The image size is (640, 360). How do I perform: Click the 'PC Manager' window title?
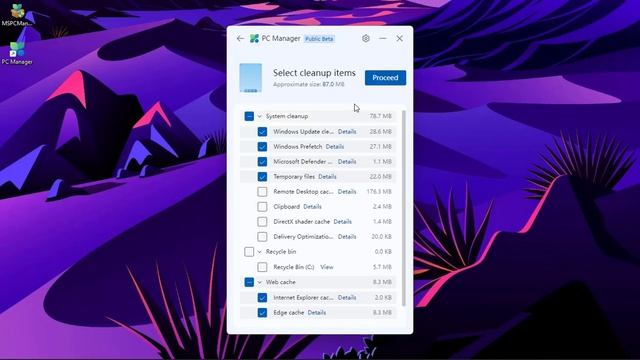click(x=281, y=38)
